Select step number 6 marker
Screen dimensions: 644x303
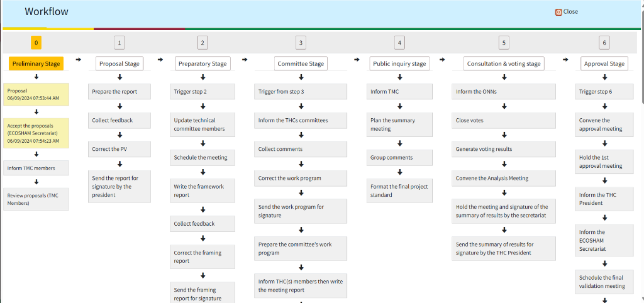(x=604, y=43)
